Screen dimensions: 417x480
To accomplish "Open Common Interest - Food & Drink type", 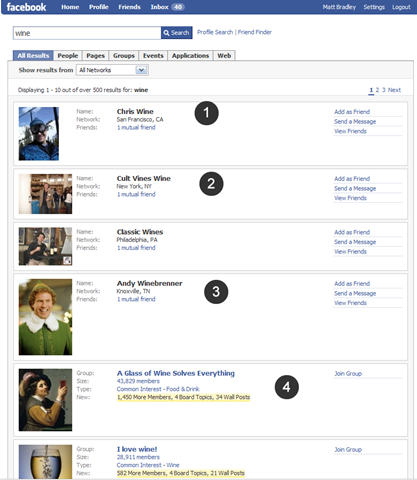I will coord(158,389).
